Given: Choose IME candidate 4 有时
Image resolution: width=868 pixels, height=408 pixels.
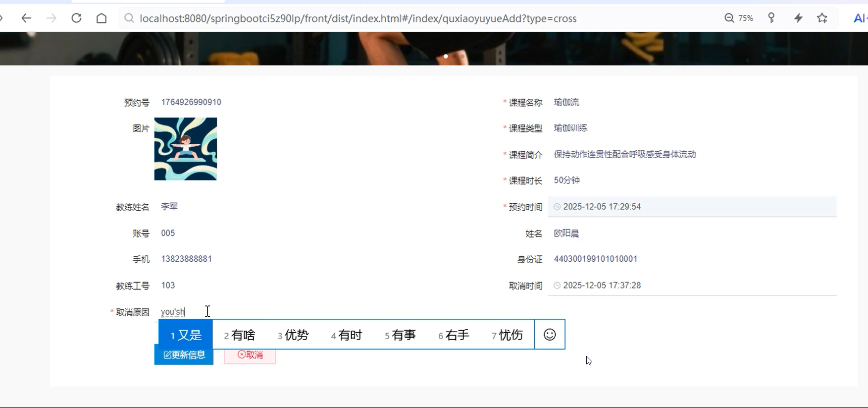Looking at the screenshot, I should click(347, 335).
